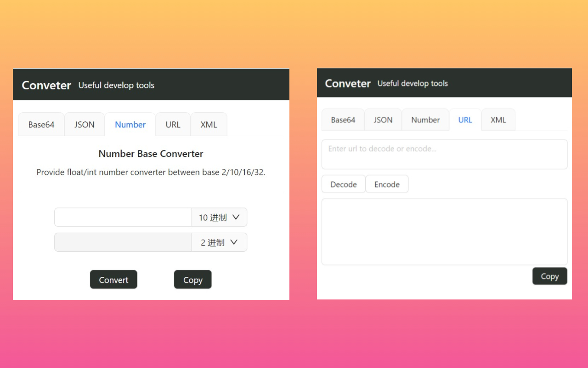
Task: Open the JSON tab in left panel
Action: 85,125
